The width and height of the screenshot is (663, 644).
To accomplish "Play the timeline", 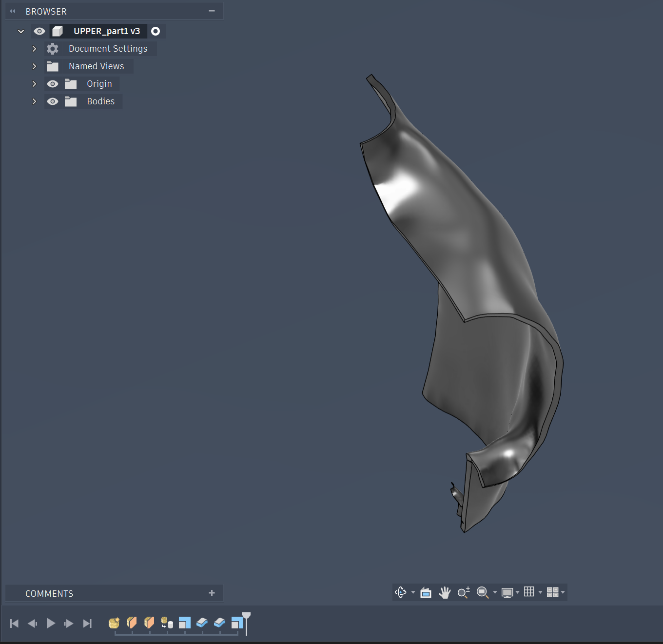I will pyautogui.click(x=51, y=623).
